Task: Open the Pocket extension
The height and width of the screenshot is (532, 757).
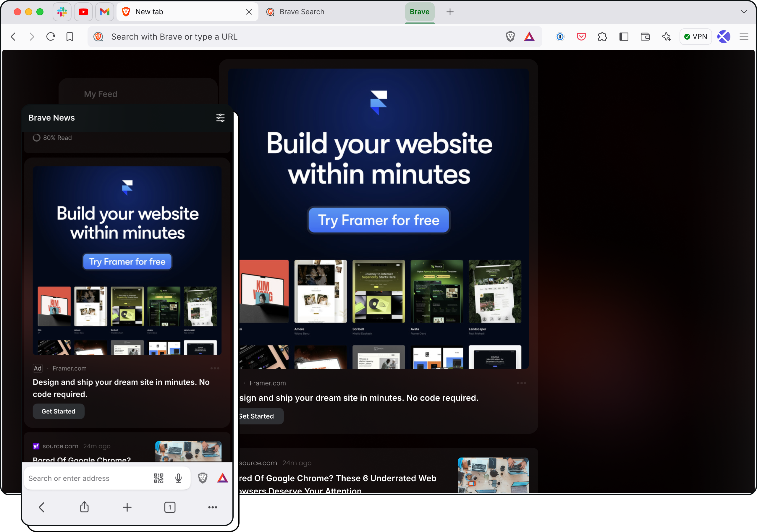Action: [x=581, y=37]
